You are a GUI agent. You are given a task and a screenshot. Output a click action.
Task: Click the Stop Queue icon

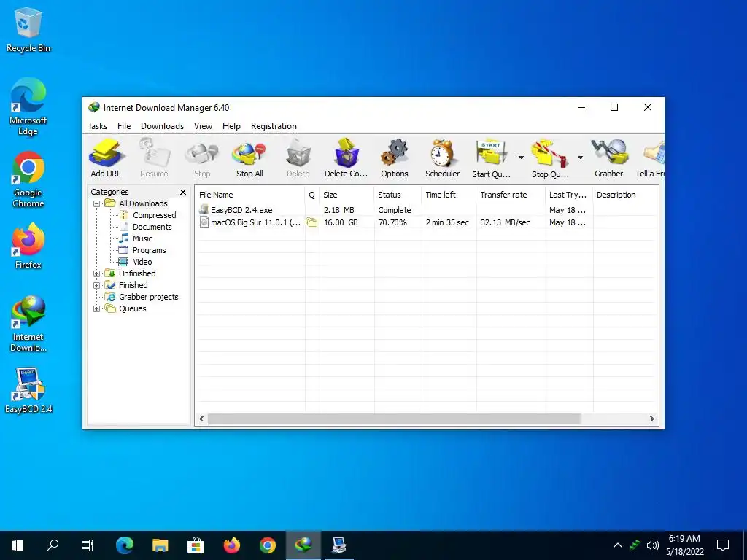(550, 158)
